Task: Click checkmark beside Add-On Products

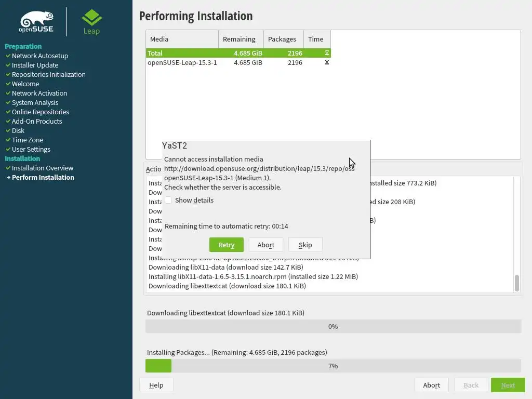Action: [x=8, y=121]
